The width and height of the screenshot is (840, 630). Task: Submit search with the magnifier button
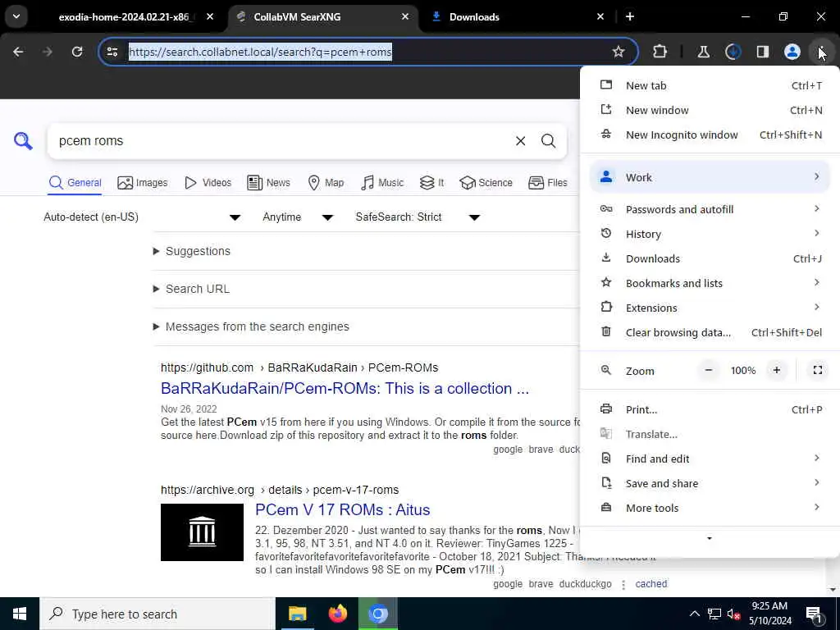point(548,141)
